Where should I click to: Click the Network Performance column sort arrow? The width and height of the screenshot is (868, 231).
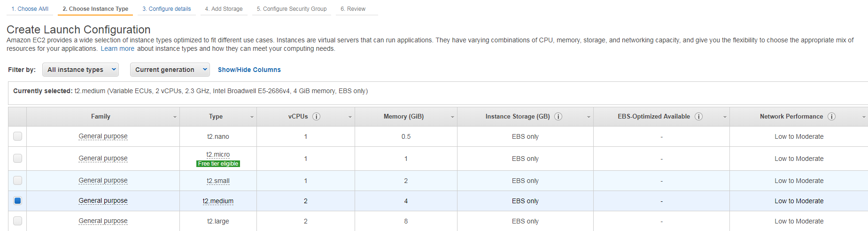tap(863, 117)
